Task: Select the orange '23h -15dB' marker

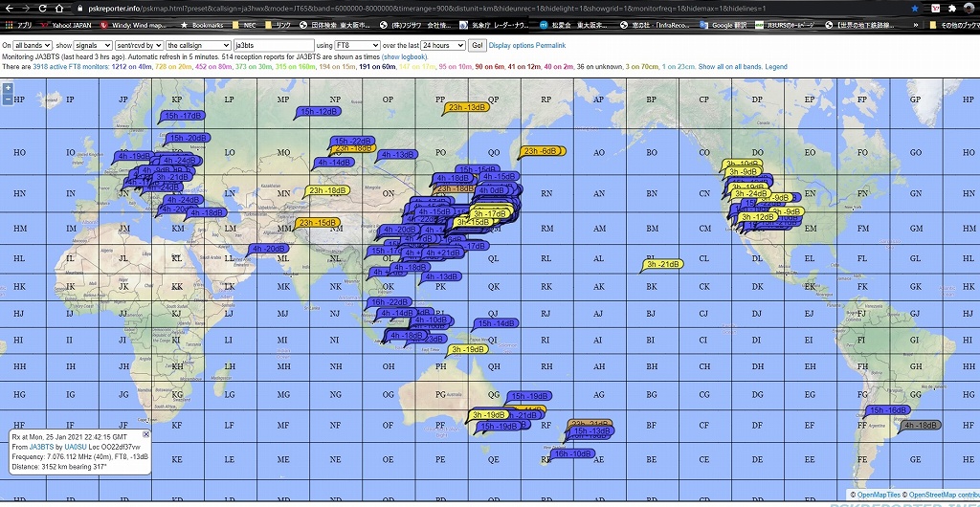Action: [x=318, y=223]
